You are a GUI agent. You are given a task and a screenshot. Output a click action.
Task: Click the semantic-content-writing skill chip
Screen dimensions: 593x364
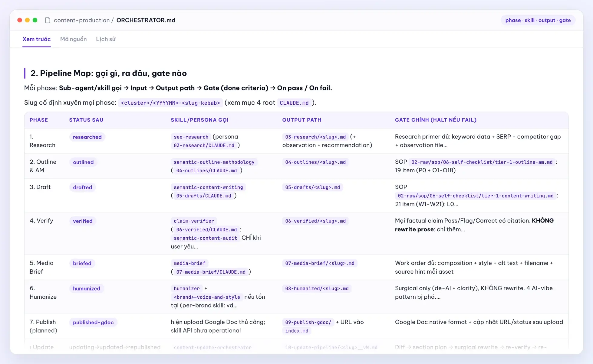(208, 187)
